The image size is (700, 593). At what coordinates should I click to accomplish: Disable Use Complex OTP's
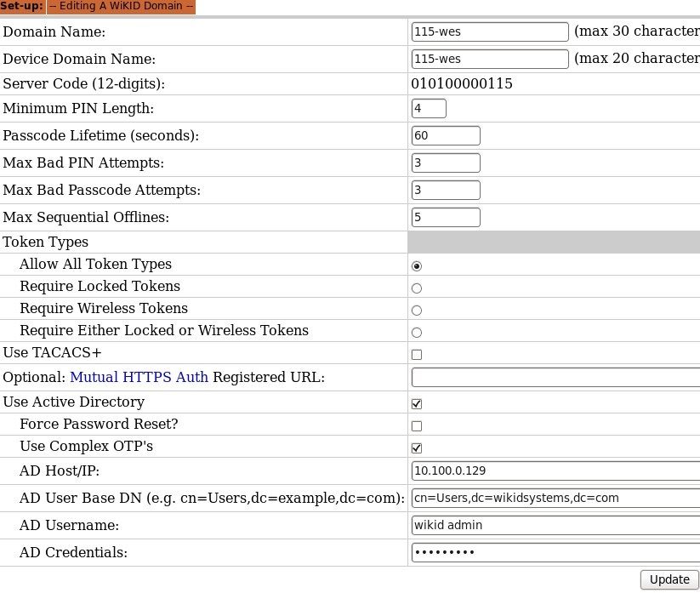(x=416, y=447)
